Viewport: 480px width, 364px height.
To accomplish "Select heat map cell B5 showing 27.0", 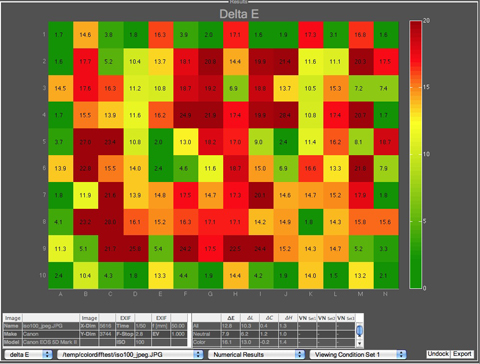I will pyautogui.click(x=86, y=142).
